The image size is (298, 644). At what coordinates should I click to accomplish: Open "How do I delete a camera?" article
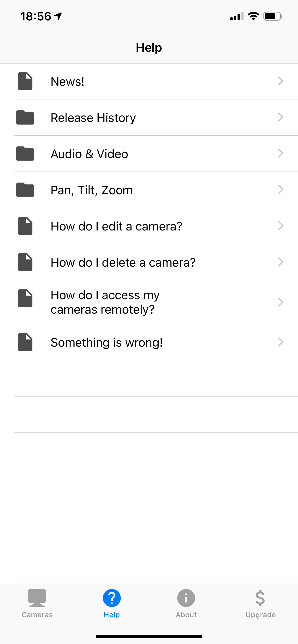coord(123,263)
